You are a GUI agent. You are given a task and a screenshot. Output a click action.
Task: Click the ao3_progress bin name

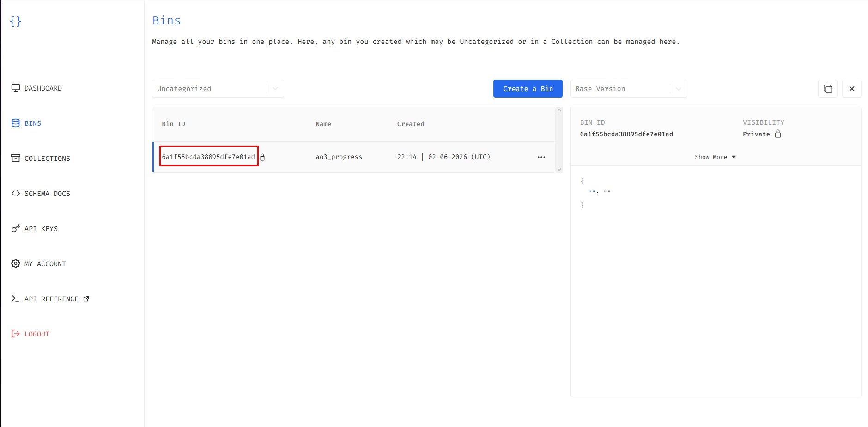click(339, 157)
